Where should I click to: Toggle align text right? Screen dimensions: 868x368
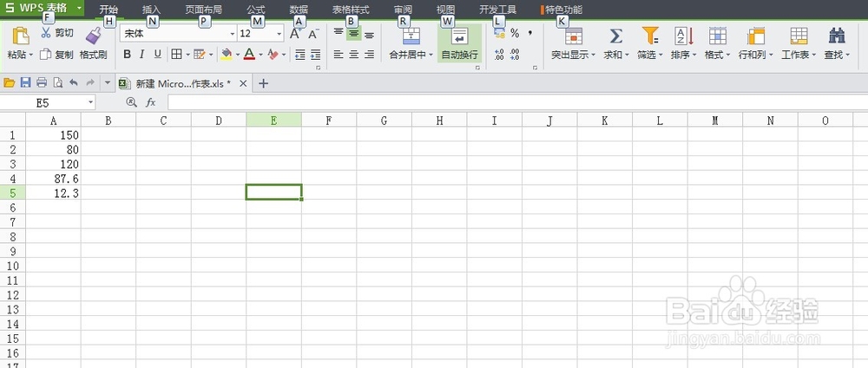click(x=369, y=54)
